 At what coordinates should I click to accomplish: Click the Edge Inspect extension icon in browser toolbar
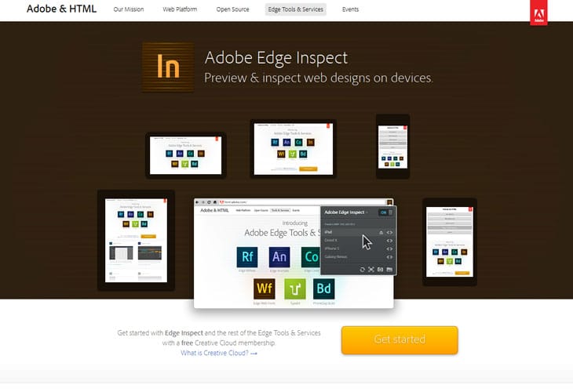[x=389, y=201]
